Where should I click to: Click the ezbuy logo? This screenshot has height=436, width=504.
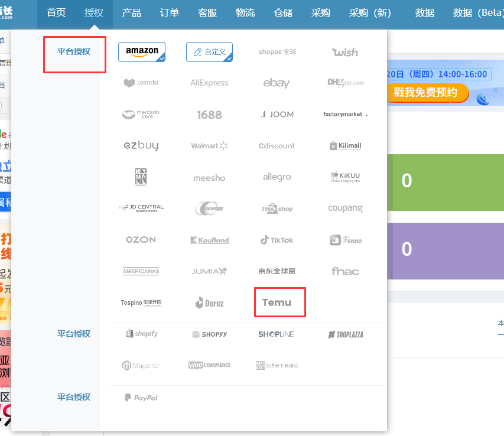(141, 145)
